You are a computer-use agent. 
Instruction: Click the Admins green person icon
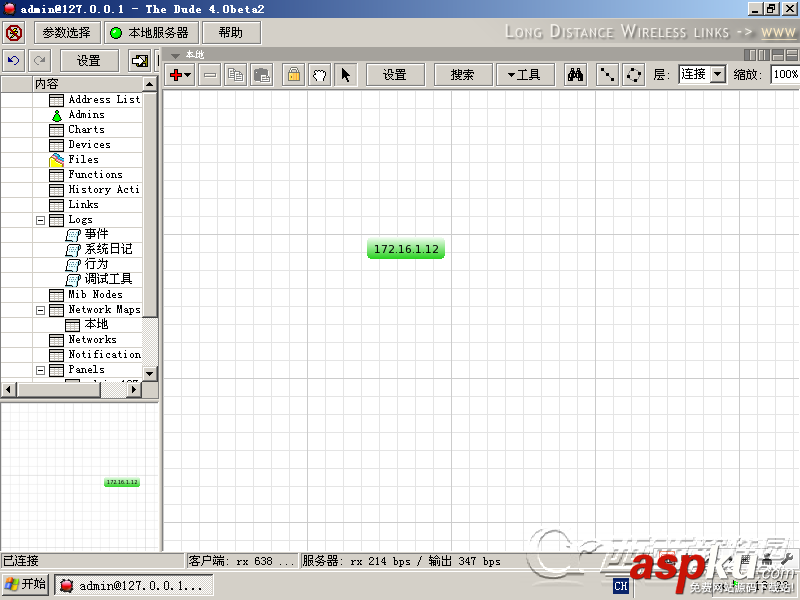pyautogui.click(x=57, y=115)
